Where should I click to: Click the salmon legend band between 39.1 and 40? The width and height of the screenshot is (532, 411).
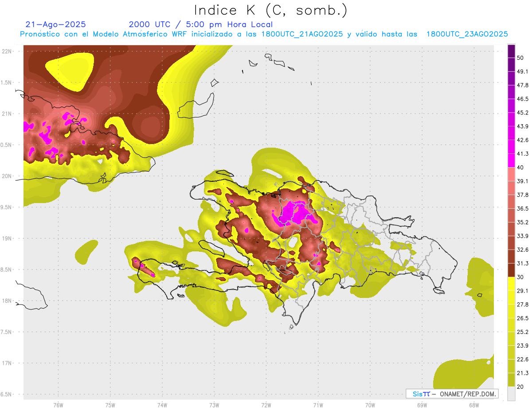tap(512, 174)
